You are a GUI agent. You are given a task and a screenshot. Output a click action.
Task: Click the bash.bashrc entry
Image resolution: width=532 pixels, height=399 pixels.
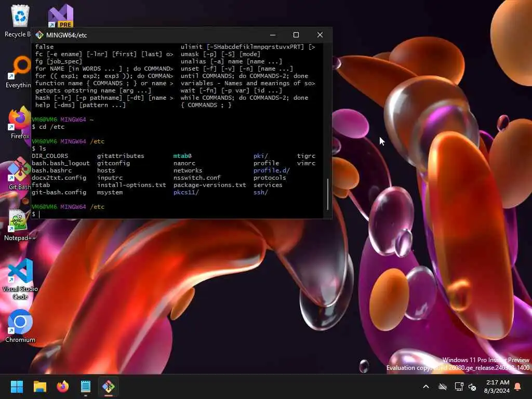[x=51, y=170]
